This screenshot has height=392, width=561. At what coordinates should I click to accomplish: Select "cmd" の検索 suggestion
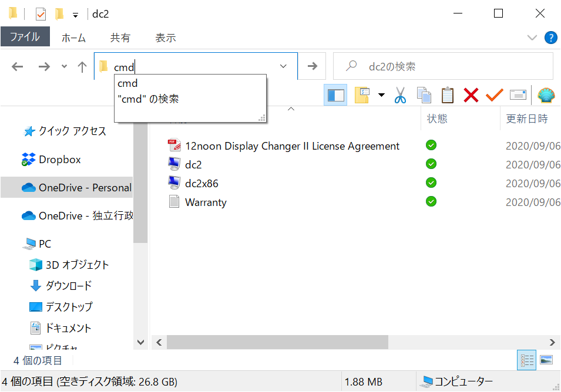tap(190, 99)
